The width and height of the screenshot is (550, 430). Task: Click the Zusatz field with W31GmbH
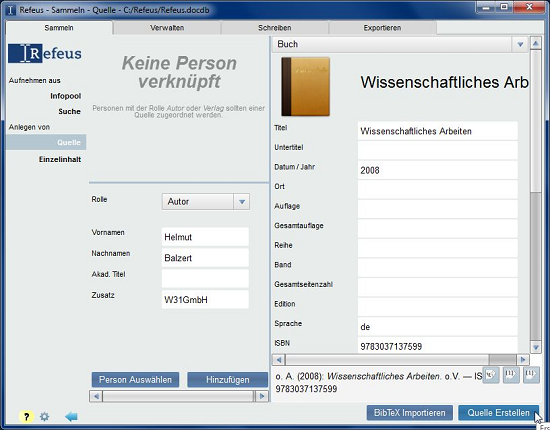click(205, 300)
